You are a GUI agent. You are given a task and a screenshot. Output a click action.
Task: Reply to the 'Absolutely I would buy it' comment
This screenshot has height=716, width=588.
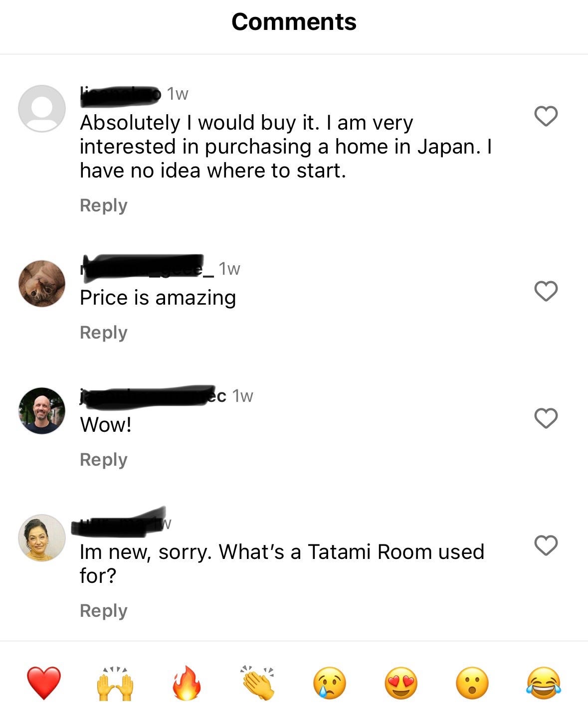click(104, 205)
